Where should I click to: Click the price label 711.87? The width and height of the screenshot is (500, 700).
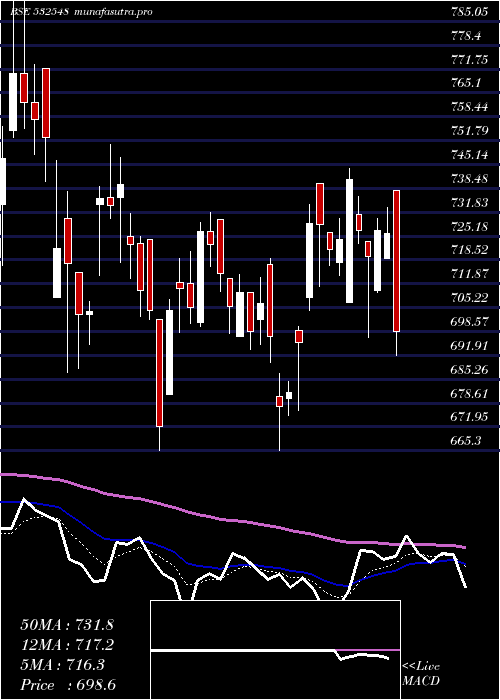[x=468, y=274]
